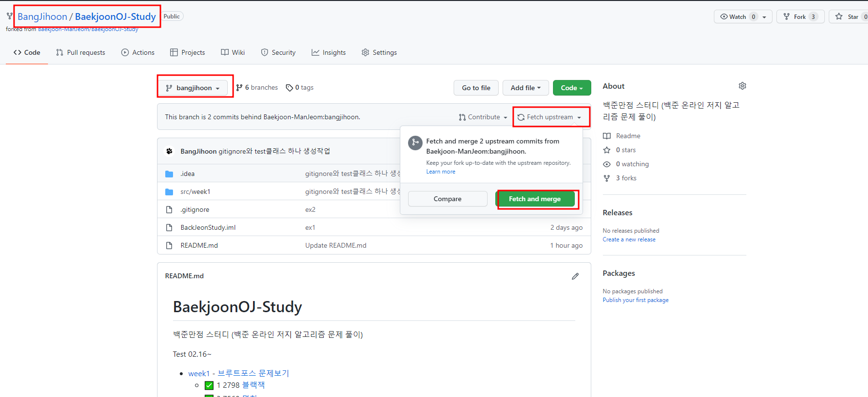Toggle the Fetch upstream dropdown
The image size is (868, 397).
(549, 117)
